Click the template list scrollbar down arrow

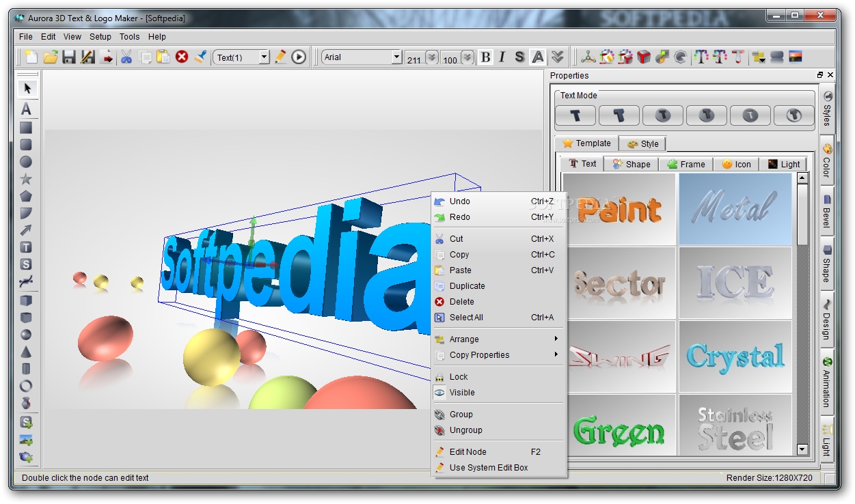pyautogui.click(x=802, y=449)
